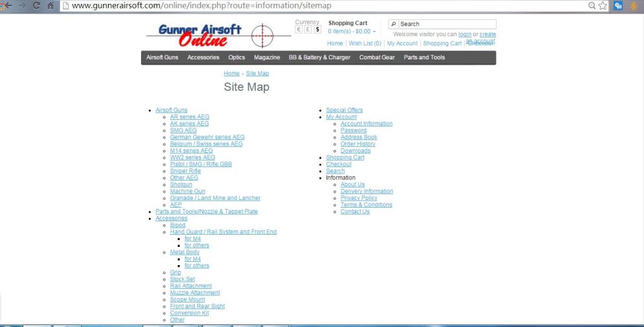Viewport: 644px width, 327px height.
Task: Click the site Search input field
Action: click(446, 24)
